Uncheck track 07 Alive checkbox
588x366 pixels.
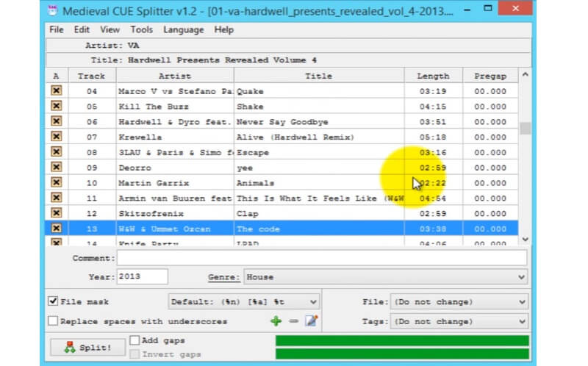[x=57, y=137]
